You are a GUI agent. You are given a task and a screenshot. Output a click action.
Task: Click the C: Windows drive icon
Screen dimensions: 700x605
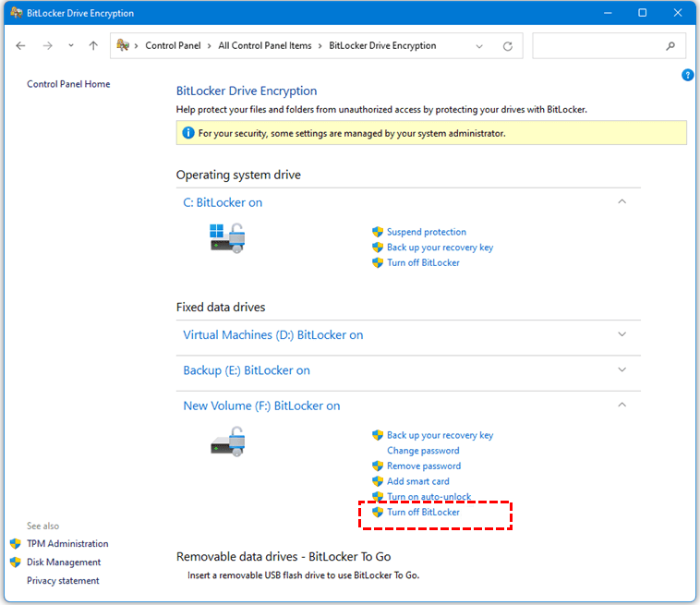point(228,238)
